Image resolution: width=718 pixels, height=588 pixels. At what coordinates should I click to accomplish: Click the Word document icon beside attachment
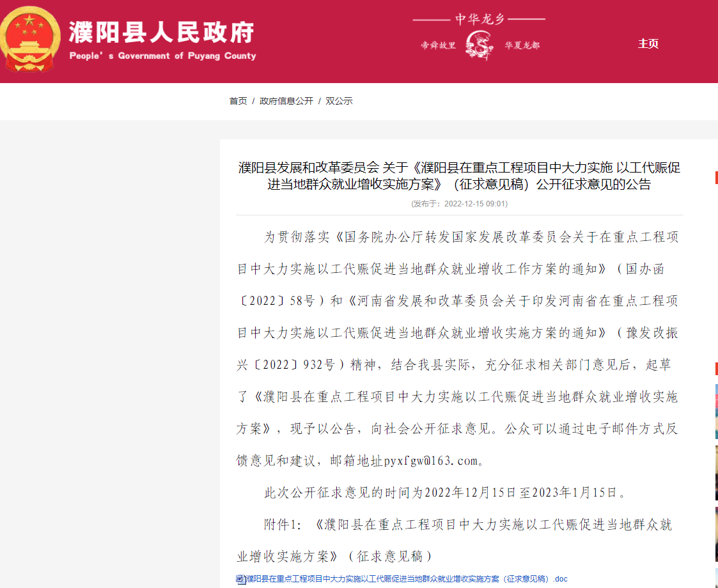[240, 579]
